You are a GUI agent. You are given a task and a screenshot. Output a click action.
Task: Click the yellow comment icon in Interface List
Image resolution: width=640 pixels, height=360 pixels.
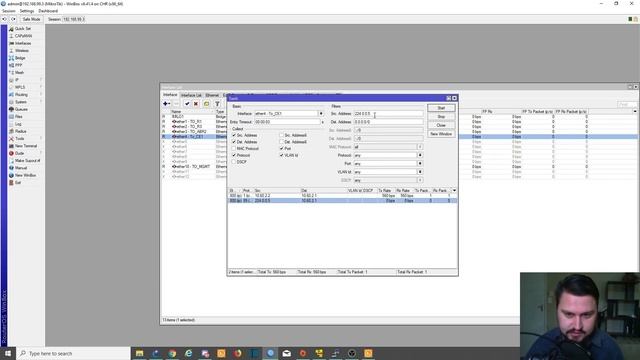[x=207, y=104]
